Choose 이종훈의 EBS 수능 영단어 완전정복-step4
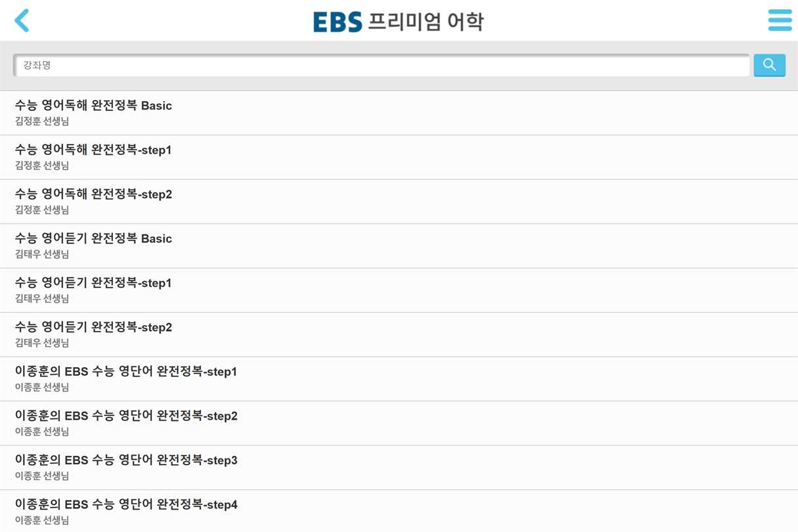798x532 pixels. coord(399,511)
